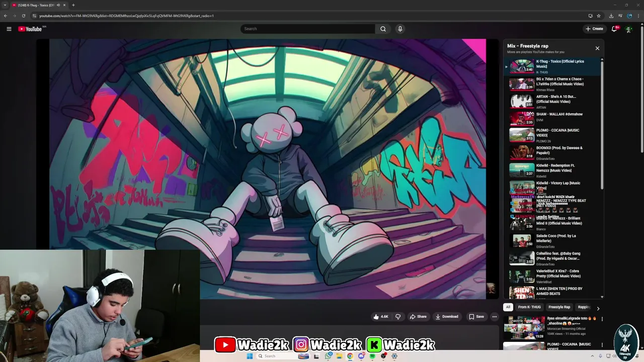This screenshot has height=362, width=644.
Task: Open Settings gear in taskbar
Action: [394, 356]
